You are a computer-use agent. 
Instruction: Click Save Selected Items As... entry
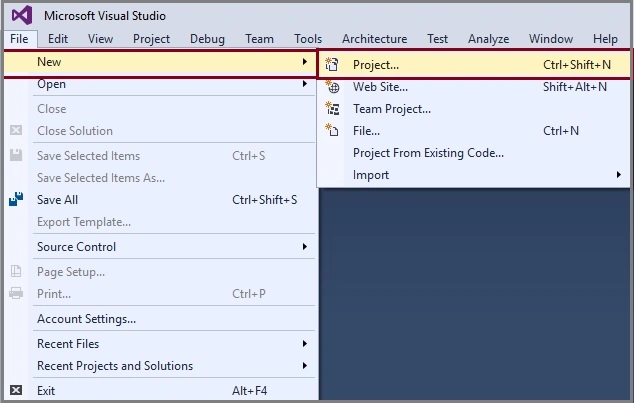point(160,177)
